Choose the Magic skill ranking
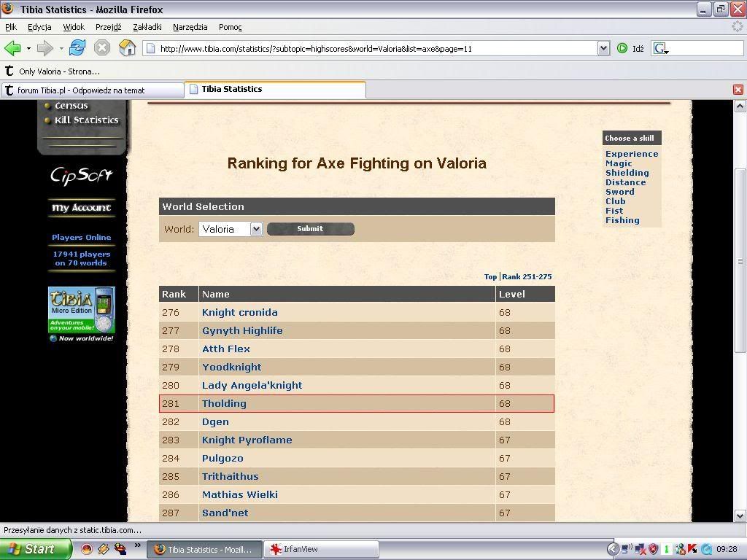747x560 pixels. (x=619, y=163)
